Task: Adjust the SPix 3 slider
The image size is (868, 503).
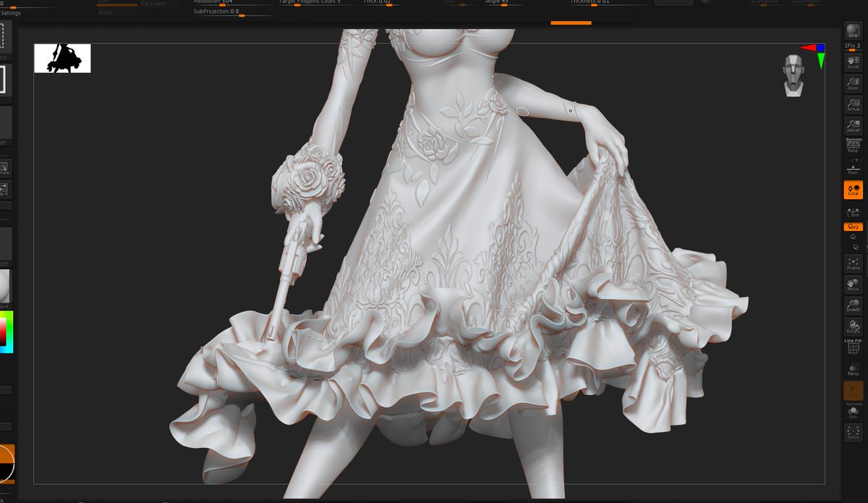Action: pos(853,47)
